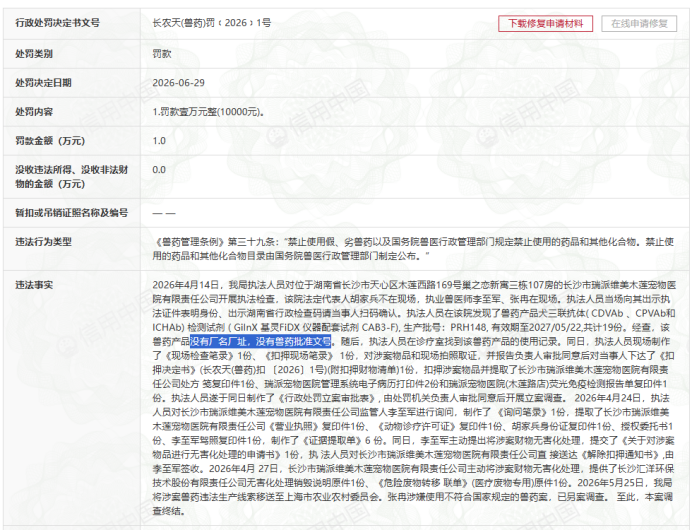Click the 罚款金额（万元）label
The height and width of the screenshot is (530, 693).
pyautogui.click(x=50, y=141)
